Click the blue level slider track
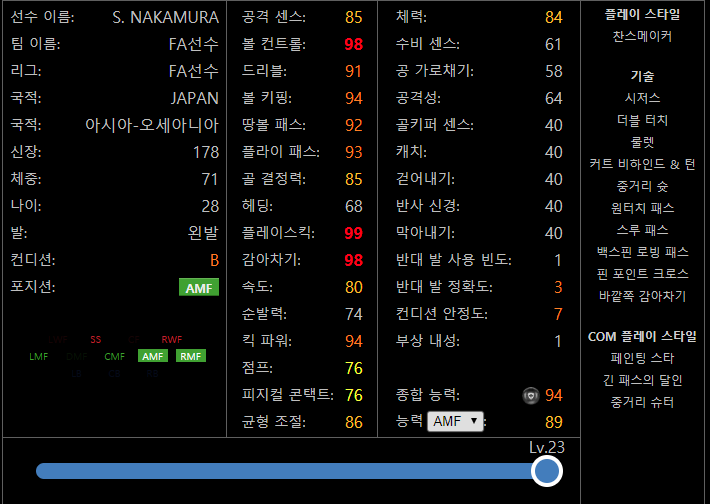710x504 pixels. (x=290, y=471)
